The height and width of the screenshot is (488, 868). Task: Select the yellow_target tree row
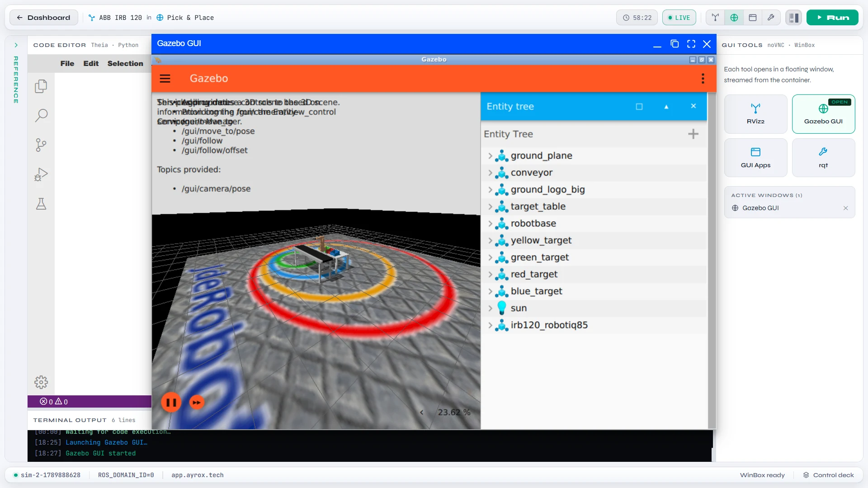(x=594, y=240)
